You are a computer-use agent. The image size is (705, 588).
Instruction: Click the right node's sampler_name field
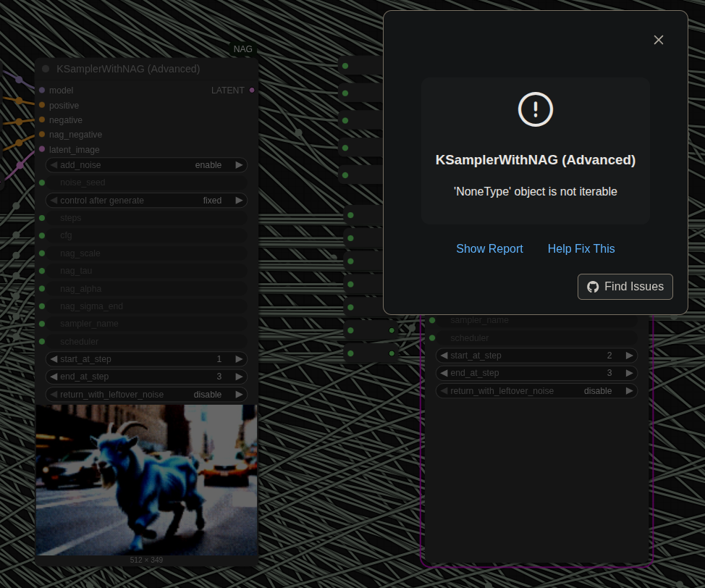pos(537,320)
